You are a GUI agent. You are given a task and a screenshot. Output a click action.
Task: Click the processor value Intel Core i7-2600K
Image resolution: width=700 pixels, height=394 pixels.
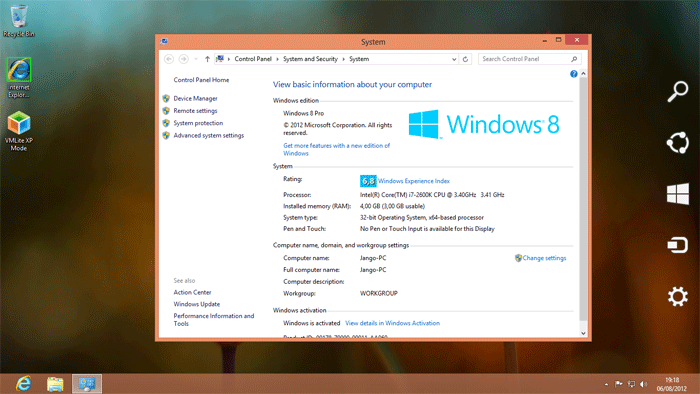[432, 195]
